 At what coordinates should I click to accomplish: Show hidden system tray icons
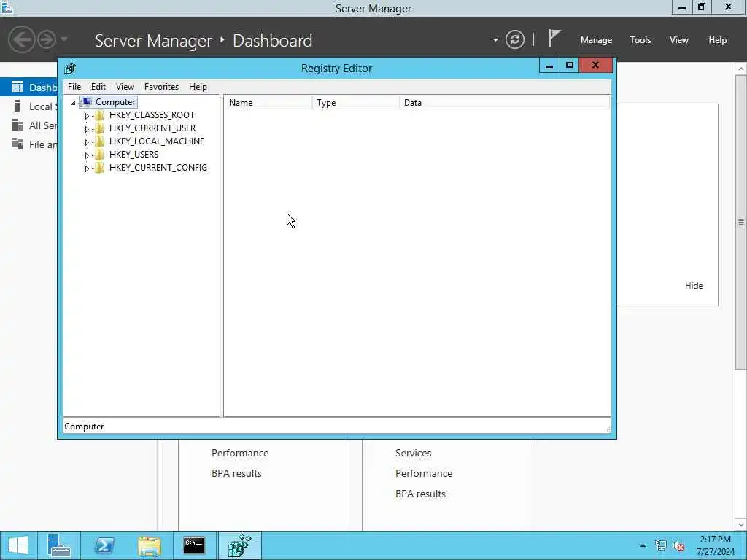tap(643, 545)
